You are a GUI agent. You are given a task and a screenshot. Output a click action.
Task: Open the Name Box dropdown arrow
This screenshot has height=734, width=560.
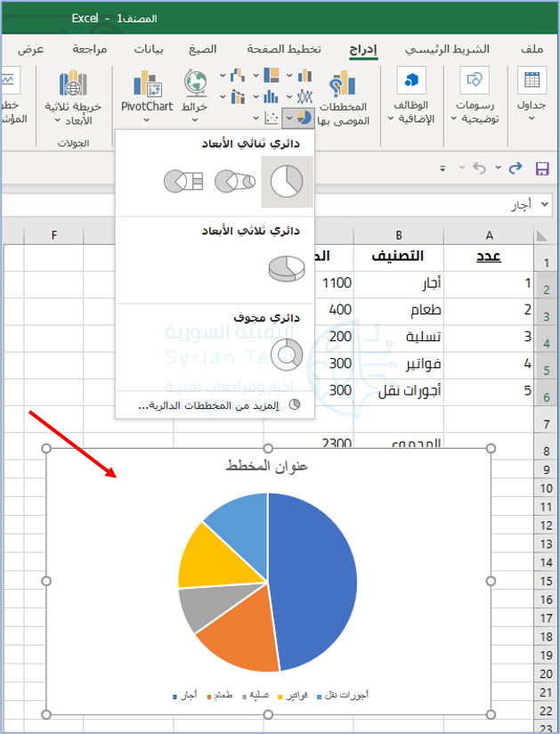(x=544, y=205)
